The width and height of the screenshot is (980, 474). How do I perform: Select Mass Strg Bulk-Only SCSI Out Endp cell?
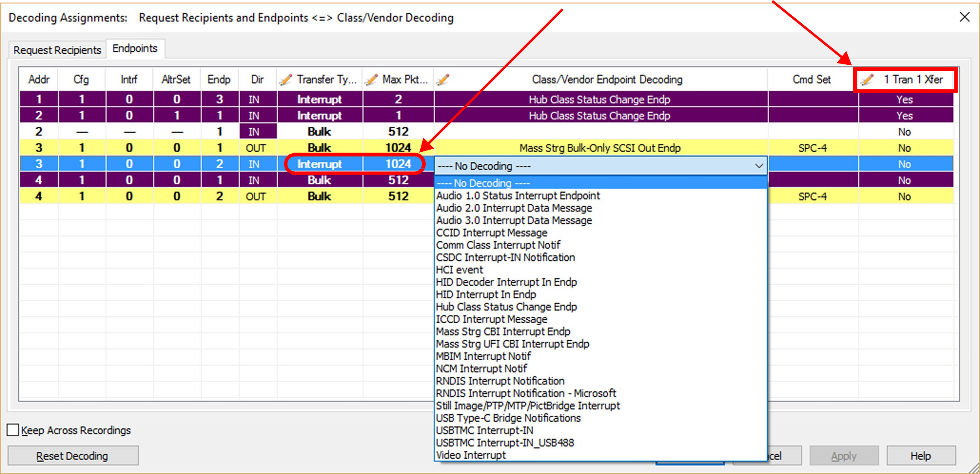pyautogui.click(x=600, y=148)
